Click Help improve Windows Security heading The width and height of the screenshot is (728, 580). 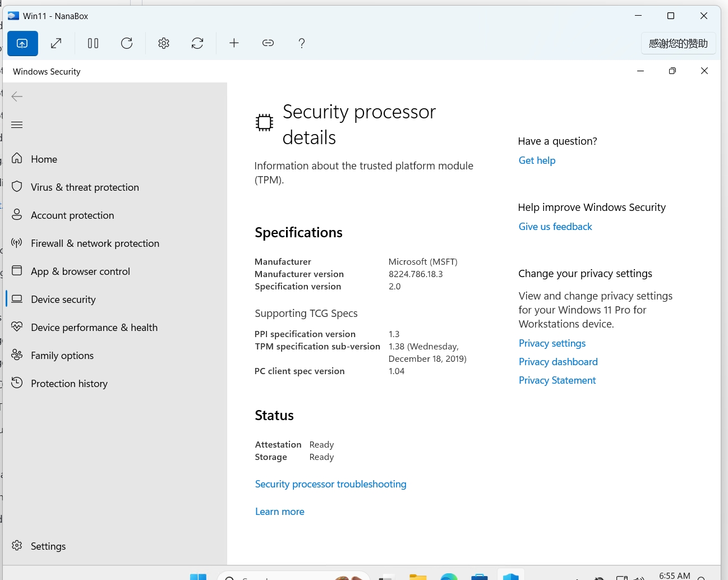click(592, 208)
